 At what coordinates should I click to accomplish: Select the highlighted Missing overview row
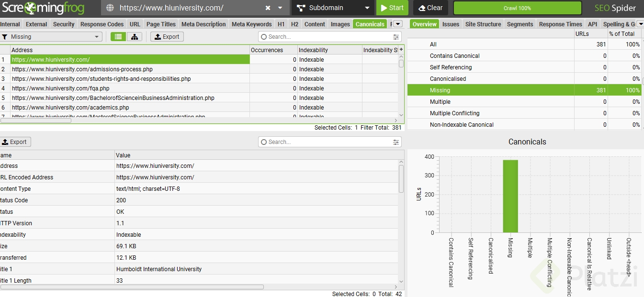[x=524, y=90]
